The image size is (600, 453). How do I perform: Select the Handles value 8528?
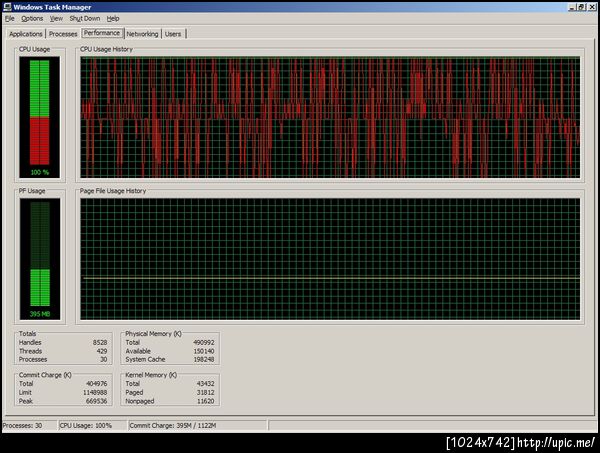(100, 342)
